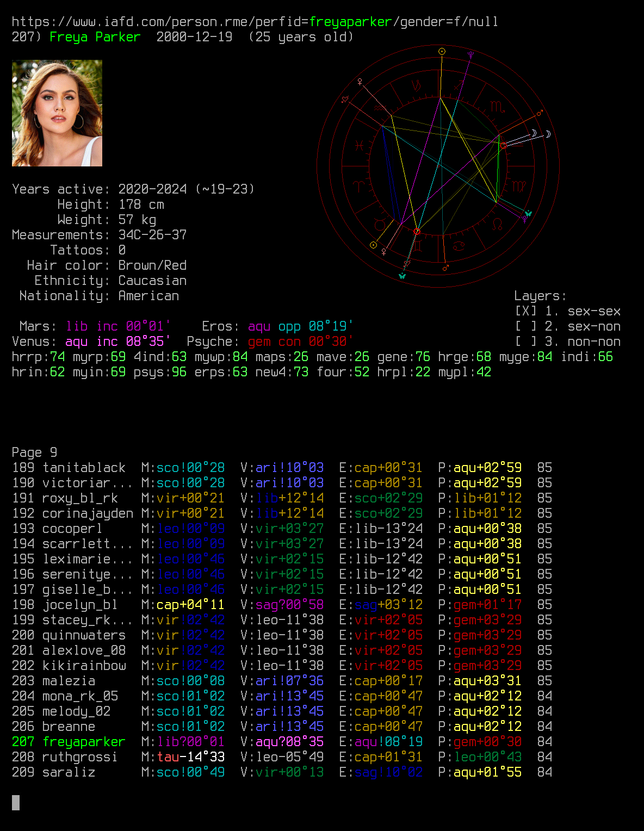Click the Aquarius wave glyph in the wheel
This screenshot has height=831, width=644.
tap(379, 108)
